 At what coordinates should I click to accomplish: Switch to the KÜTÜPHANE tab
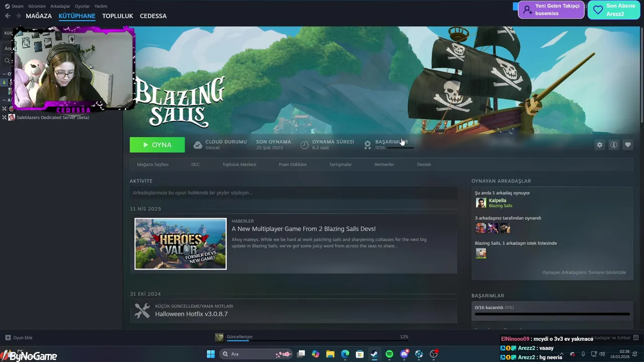pyautogui.click(x=77, y=16)
